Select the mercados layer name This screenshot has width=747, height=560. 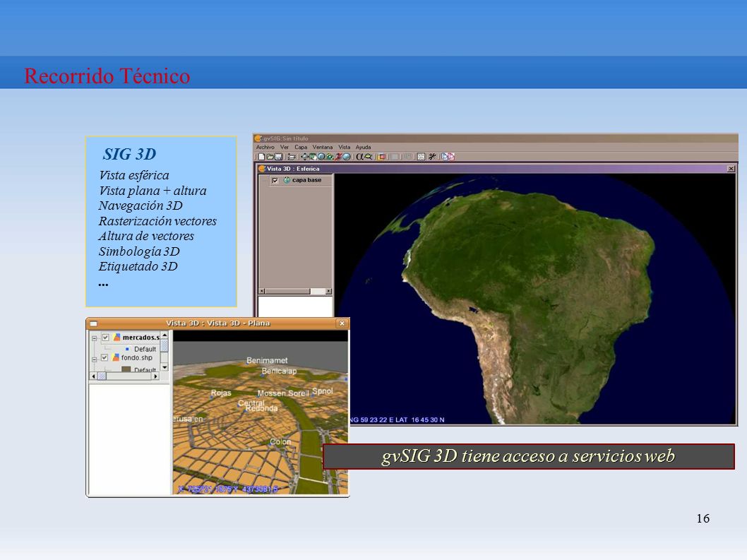141,338
